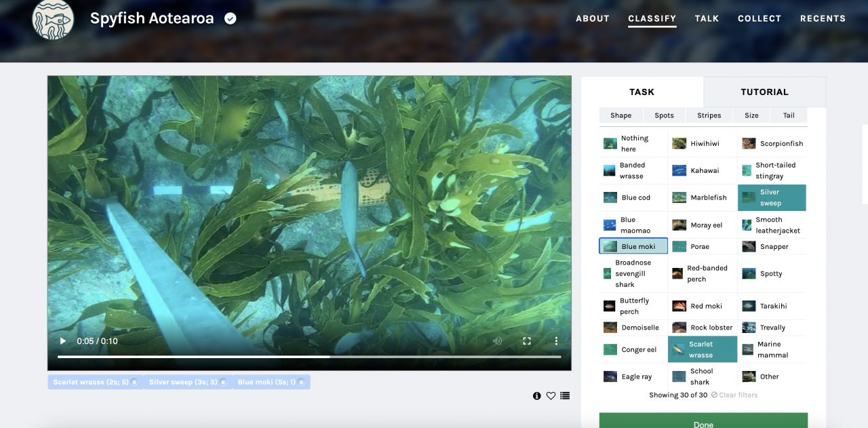
Task: Switch to the Tutorial tab
Action: pyautogui.click(x=764, y=92)
